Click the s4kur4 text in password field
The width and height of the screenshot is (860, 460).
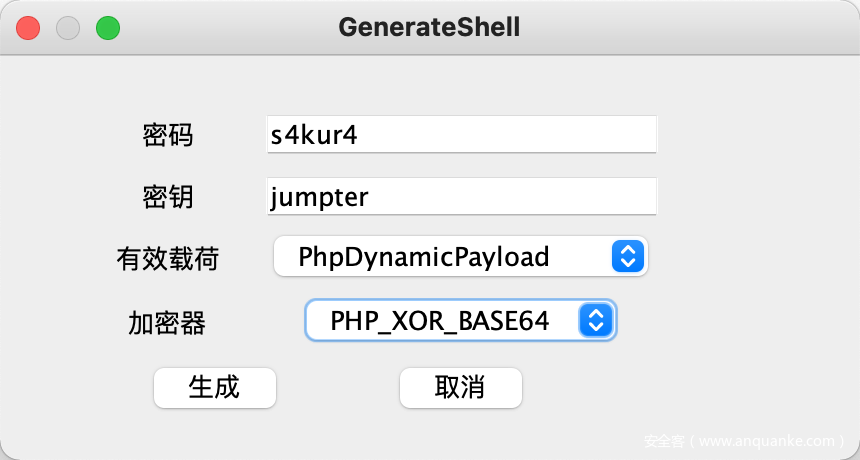tap(314, 135)
